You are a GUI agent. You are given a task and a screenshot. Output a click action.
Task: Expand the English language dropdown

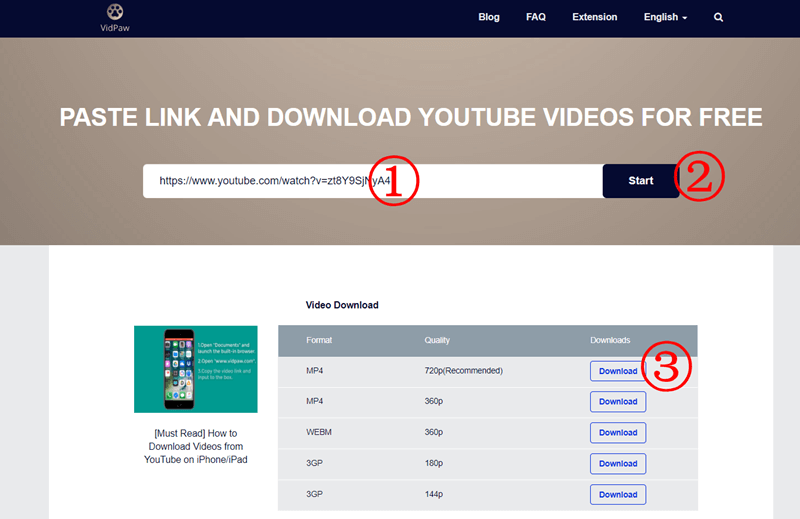[x=665, y=17]
